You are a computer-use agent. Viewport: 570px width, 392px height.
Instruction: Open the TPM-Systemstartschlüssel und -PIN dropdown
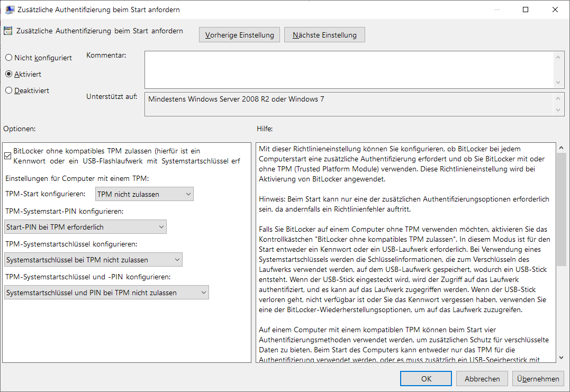point(106,293)
